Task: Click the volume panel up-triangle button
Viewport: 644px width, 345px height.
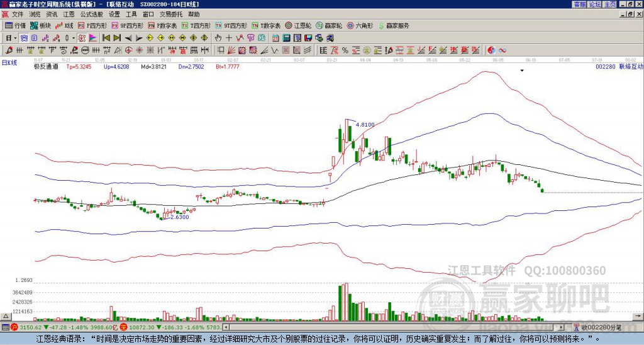Action: pos(6,316)
